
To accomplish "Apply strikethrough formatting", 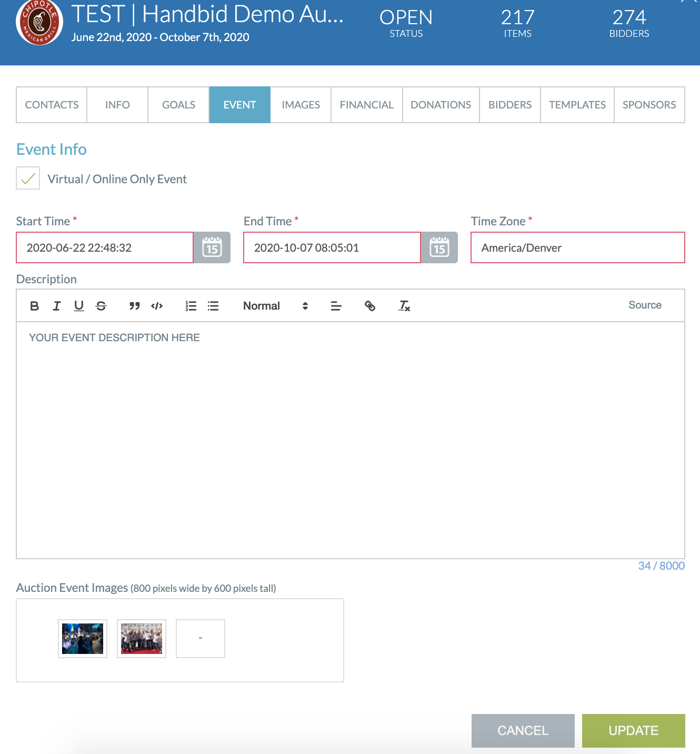I will point(101,305).
